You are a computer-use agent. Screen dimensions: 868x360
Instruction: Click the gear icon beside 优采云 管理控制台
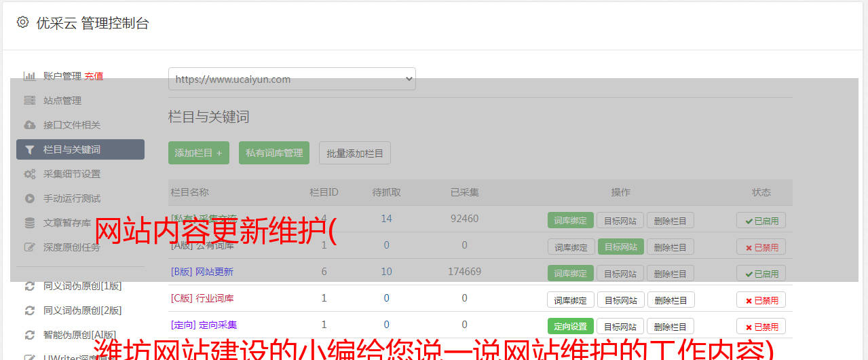tap(22, 22)
